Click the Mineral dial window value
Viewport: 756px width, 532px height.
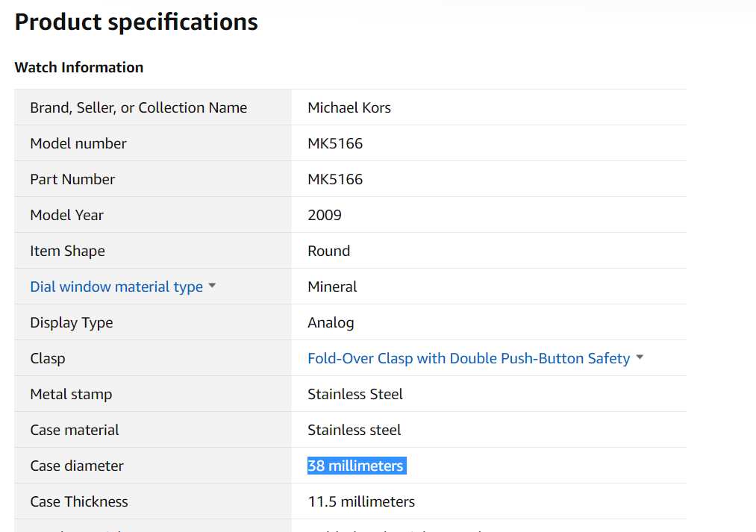click(332, 287)
